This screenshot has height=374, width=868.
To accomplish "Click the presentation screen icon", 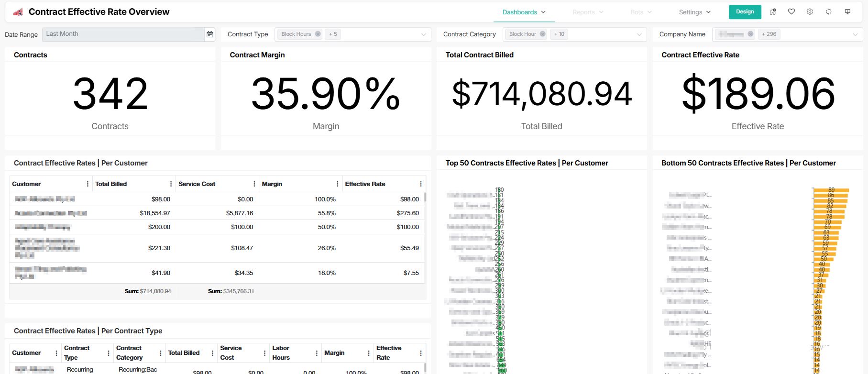I will coord(847,12).
